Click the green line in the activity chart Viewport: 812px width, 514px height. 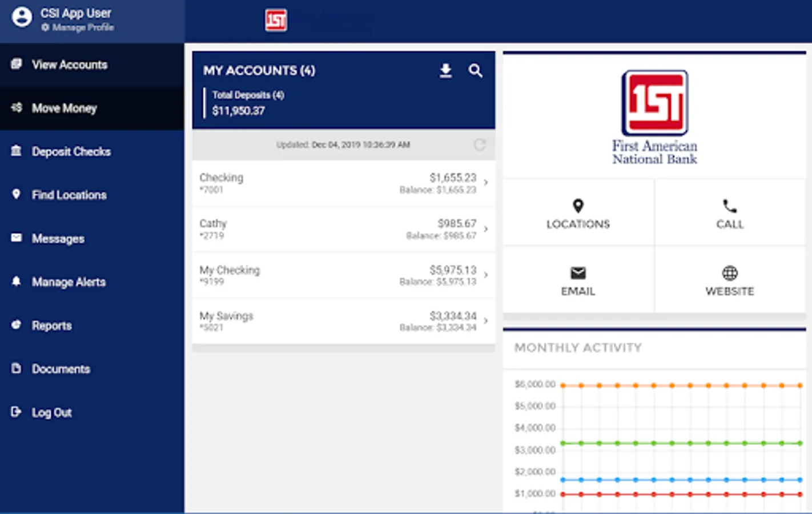(x=681, y=443)
